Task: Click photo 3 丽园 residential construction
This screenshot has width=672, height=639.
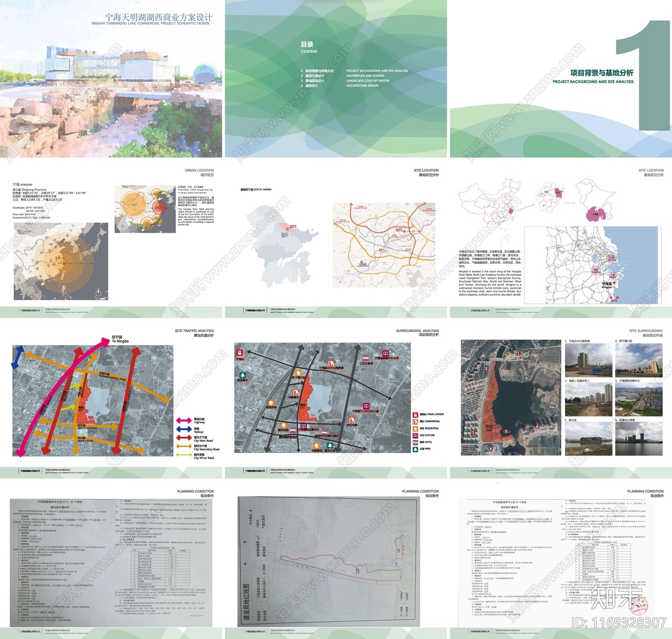Action: (x=588, y=400)
